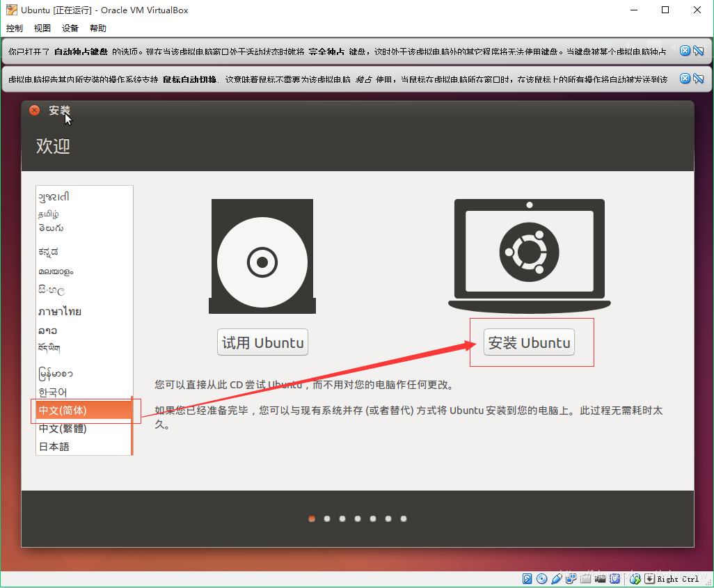Image resolution: width=714 pixels, height=588 pixels.
Task: Open the 设备 menu
Action: tap(70, 29)
